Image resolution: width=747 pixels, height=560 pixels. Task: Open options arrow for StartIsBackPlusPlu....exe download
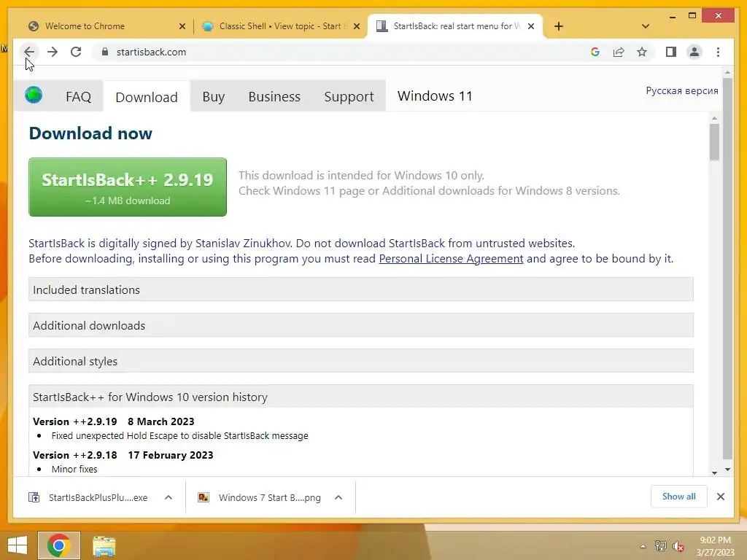(169, 497)
